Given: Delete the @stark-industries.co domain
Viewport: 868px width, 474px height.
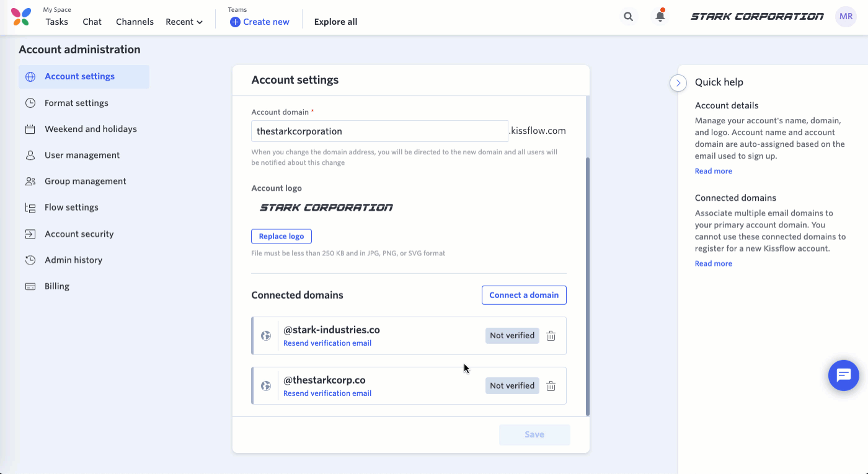Looking at the screenshot, I should tap(551, 336).
